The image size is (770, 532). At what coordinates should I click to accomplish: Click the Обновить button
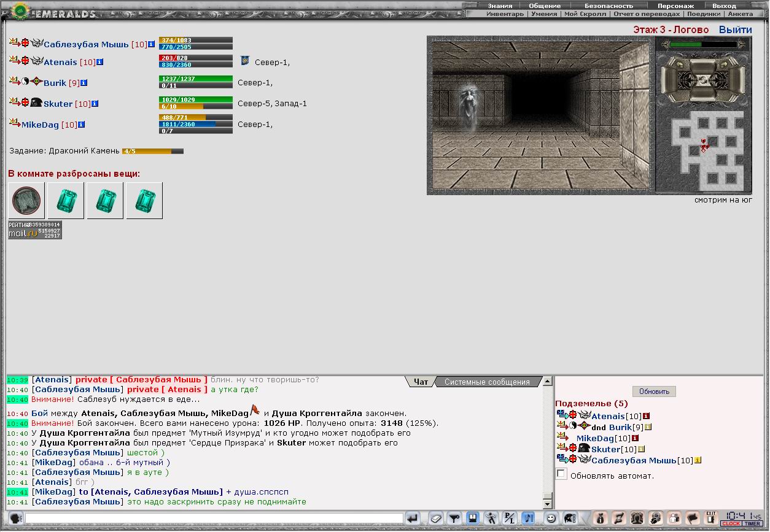pyautogui.click(x=654, y=391)
